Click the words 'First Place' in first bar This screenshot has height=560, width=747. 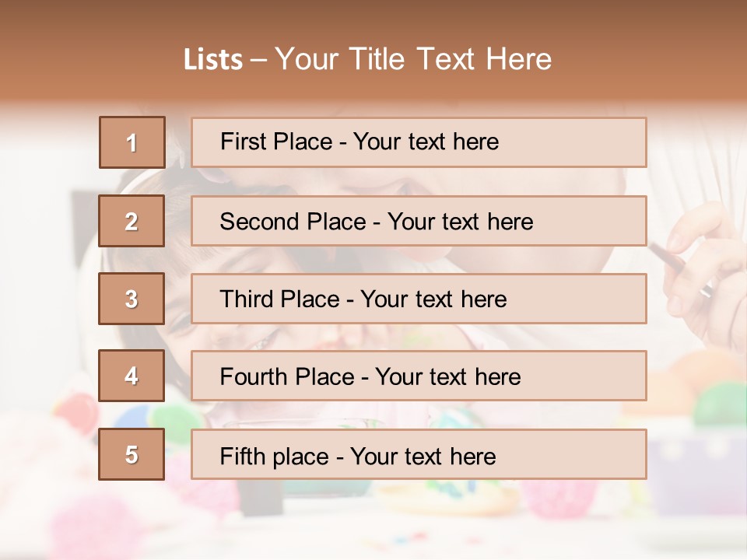[276, 142]
